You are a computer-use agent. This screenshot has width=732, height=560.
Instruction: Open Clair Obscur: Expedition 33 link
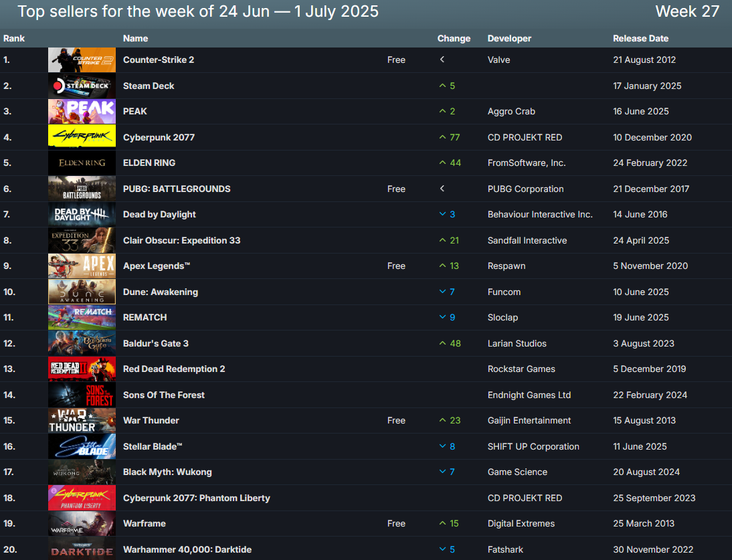tap(181, 240)
